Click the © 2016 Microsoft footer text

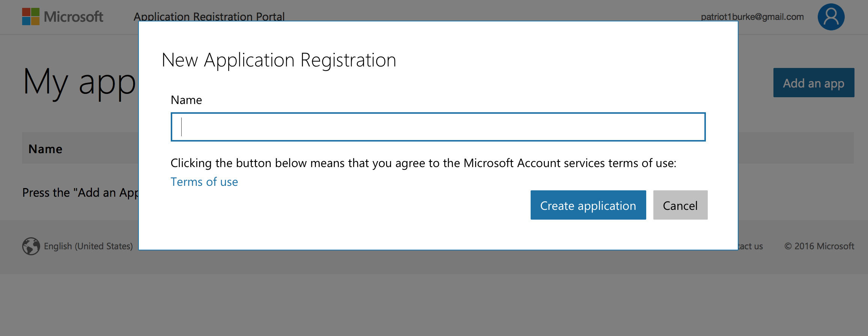[819, 246]
